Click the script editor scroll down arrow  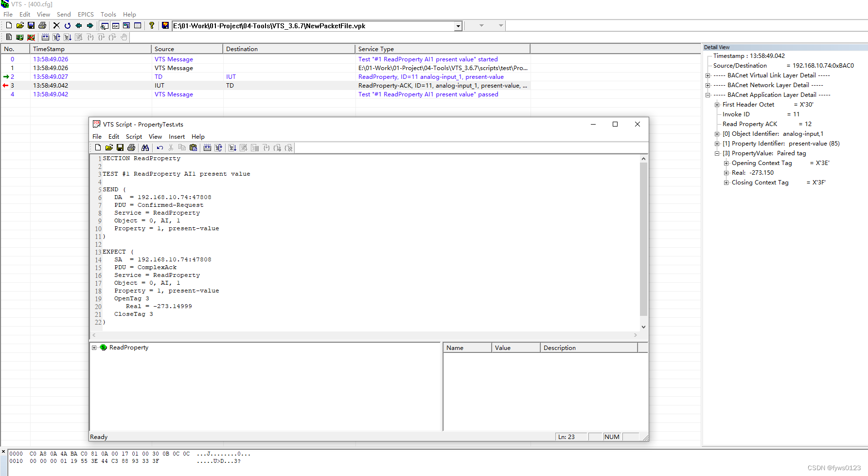click(643, 327)
